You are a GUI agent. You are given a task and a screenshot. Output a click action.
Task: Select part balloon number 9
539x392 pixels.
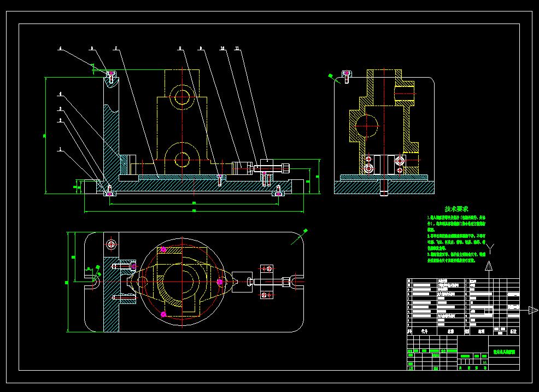tap(201, 49)
